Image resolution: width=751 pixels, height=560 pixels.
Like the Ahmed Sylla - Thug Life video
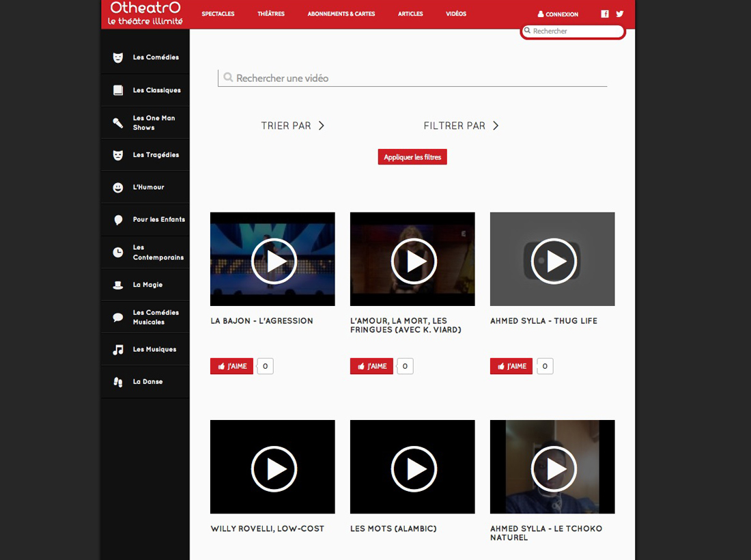(x=511, y=366)
